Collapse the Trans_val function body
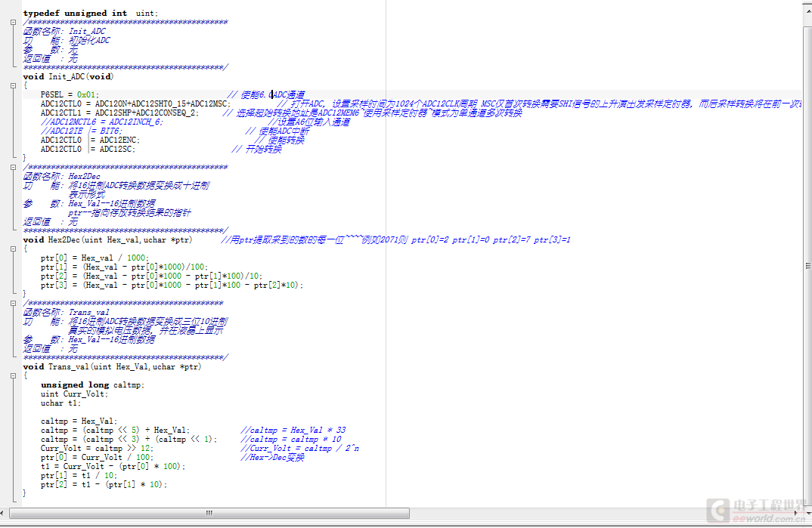 click(13, 376)
